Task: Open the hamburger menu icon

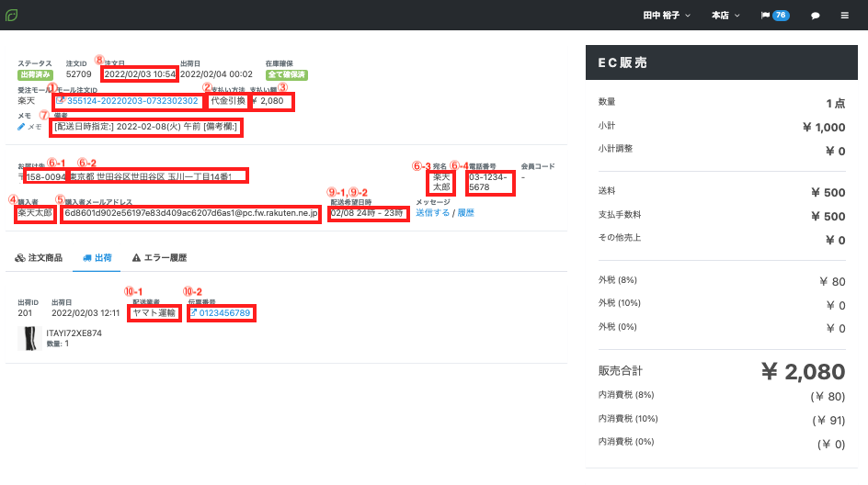Action: coord(844,16)
